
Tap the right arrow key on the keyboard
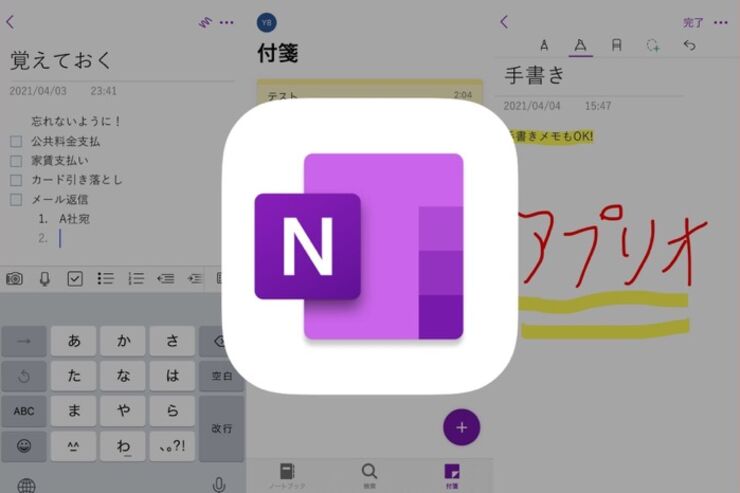coord(24,341)
